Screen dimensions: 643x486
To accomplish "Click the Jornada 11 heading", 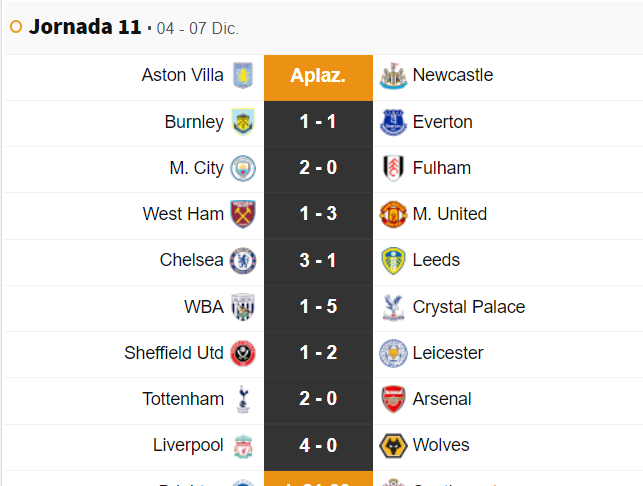I will 85,27.
